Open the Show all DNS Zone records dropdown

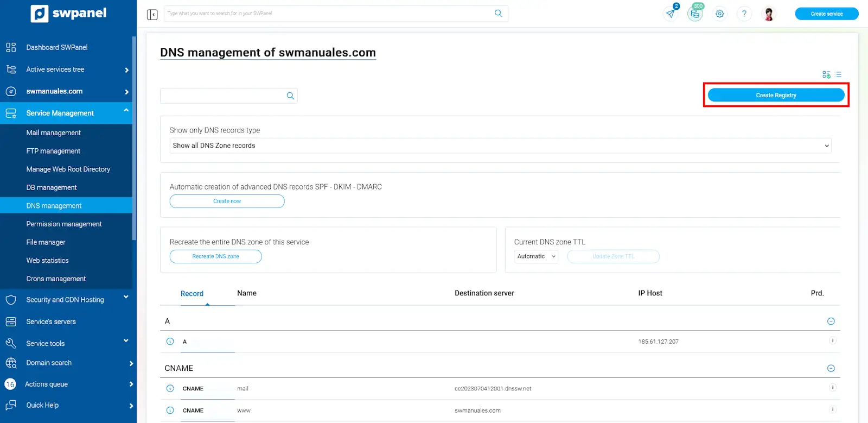[500, 146]
